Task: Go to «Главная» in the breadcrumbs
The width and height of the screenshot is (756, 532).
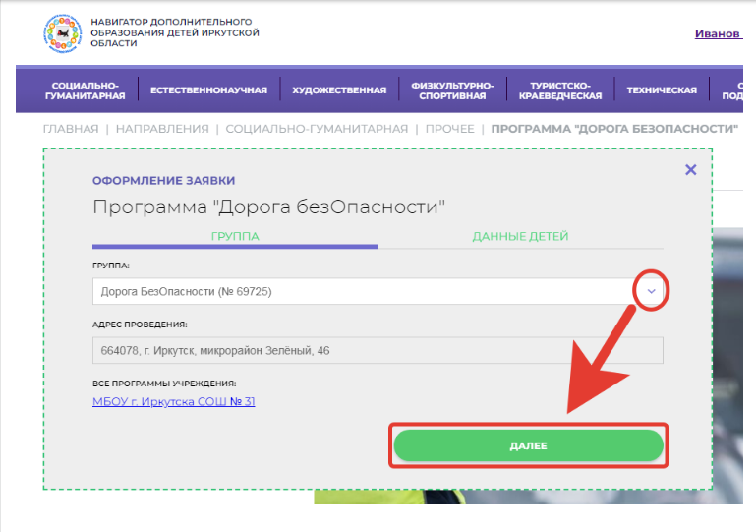Action: pos(71,129)
